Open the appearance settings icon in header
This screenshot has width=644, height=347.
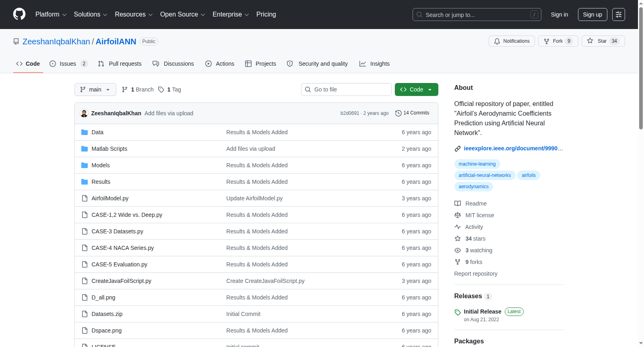[x=619, y=15]
